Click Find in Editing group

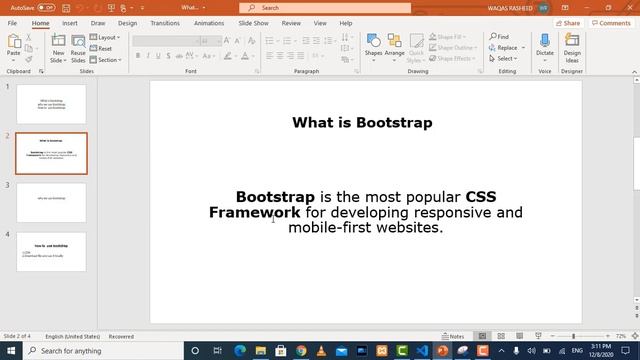pyautogui.click(x=499, y=37)
